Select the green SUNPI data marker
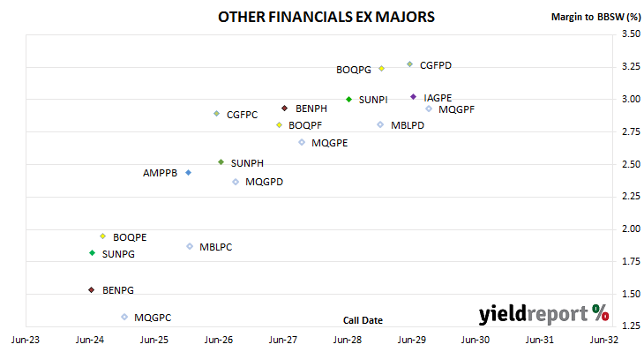 [x=349, y=100]
